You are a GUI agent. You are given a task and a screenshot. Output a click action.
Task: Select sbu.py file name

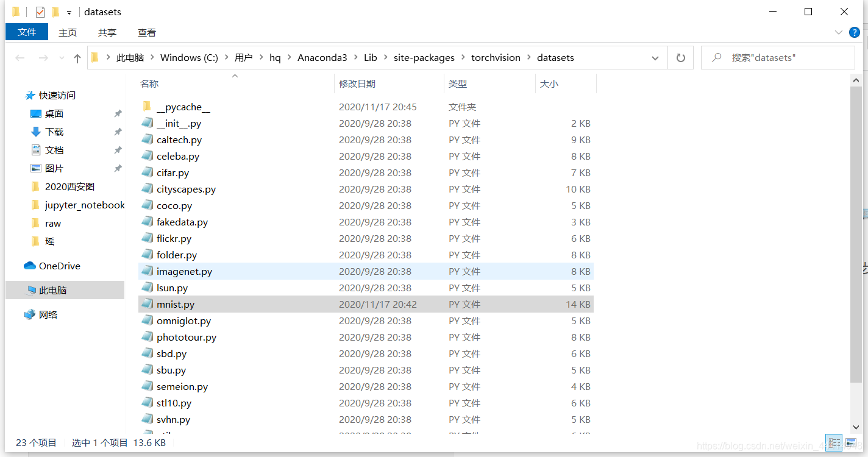(171, 370)
